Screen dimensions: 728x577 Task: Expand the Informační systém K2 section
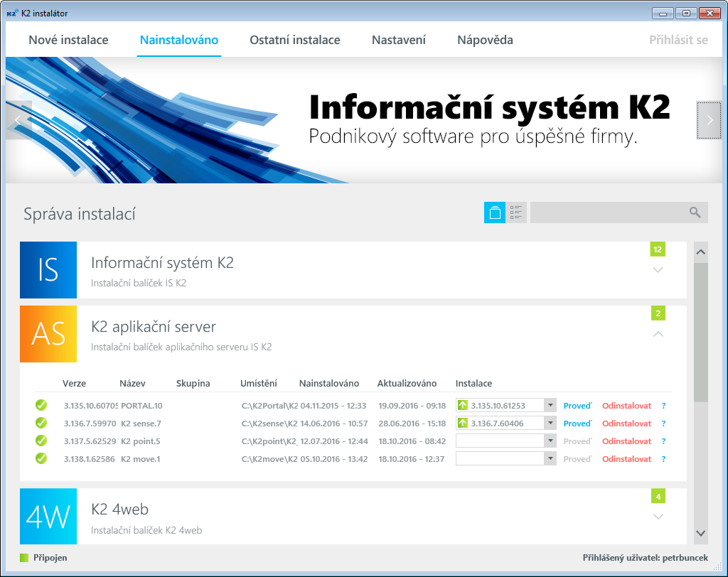[x=658, y=270]
